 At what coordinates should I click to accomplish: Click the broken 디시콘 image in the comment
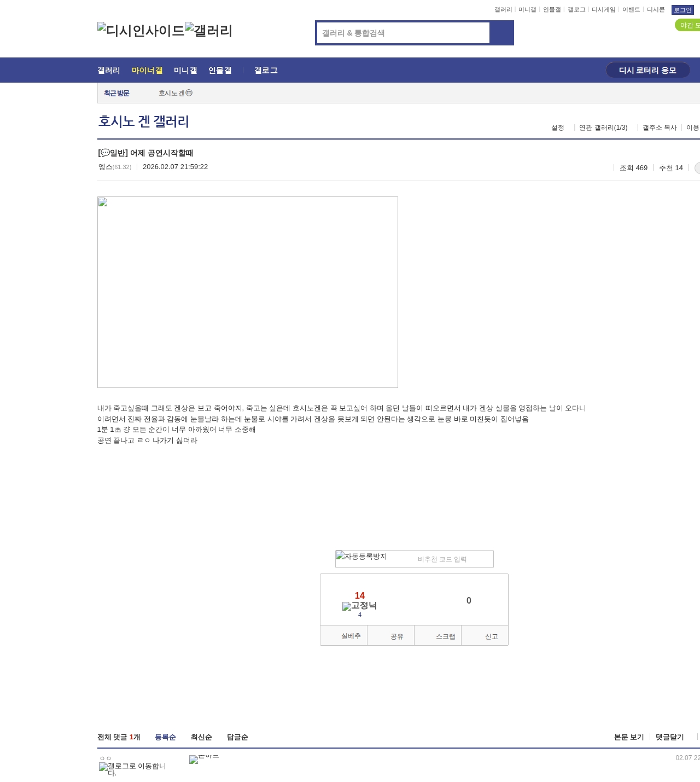(x=204, y=758)
